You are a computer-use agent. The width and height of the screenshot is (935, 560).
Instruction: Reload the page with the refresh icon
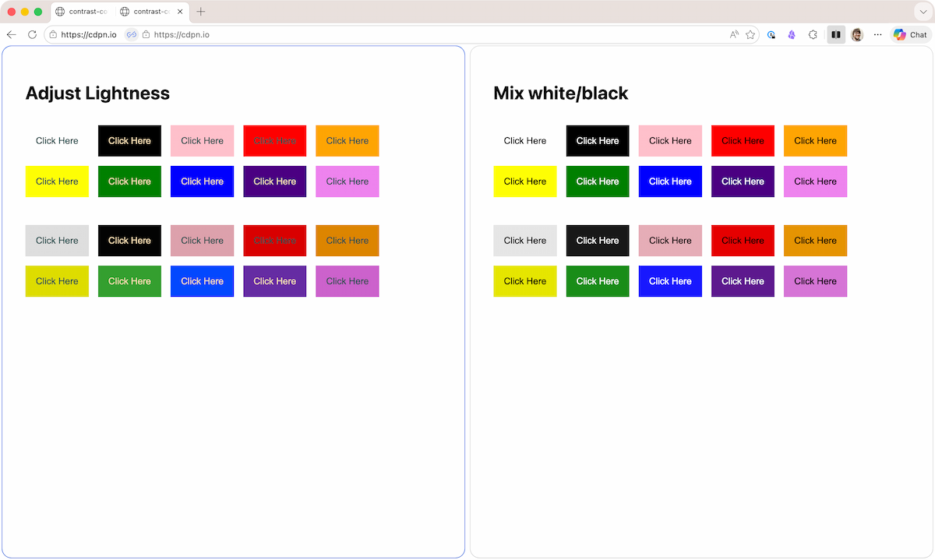click(32, 34)
